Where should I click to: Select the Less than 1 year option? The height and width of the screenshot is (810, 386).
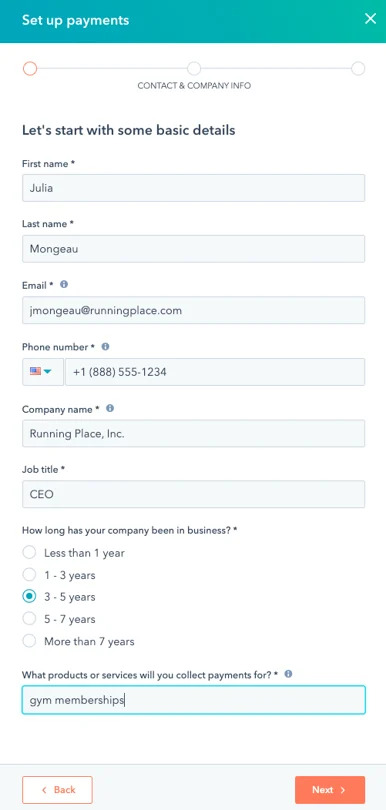coord(29,553)
